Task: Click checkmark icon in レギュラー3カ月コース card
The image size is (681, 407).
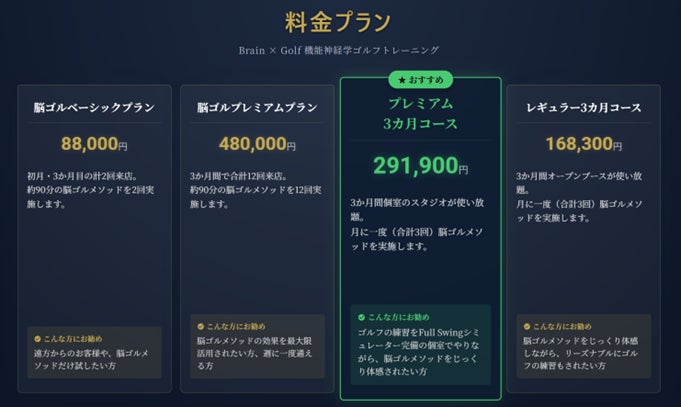Action: 527,326
